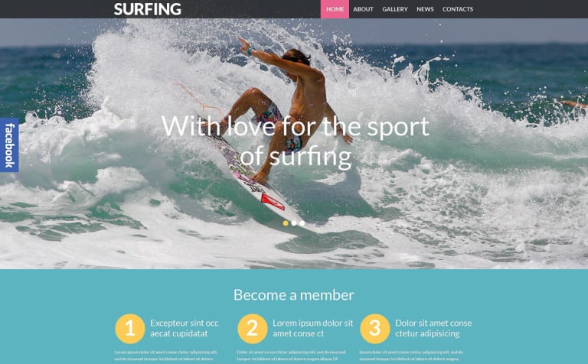
Task: Click the yellow number 1 circle
Action: [129, 329]
